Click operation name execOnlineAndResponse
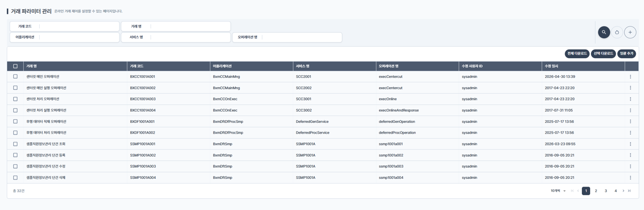Viewport: 644px width, 210px height. tap(399, 111)
